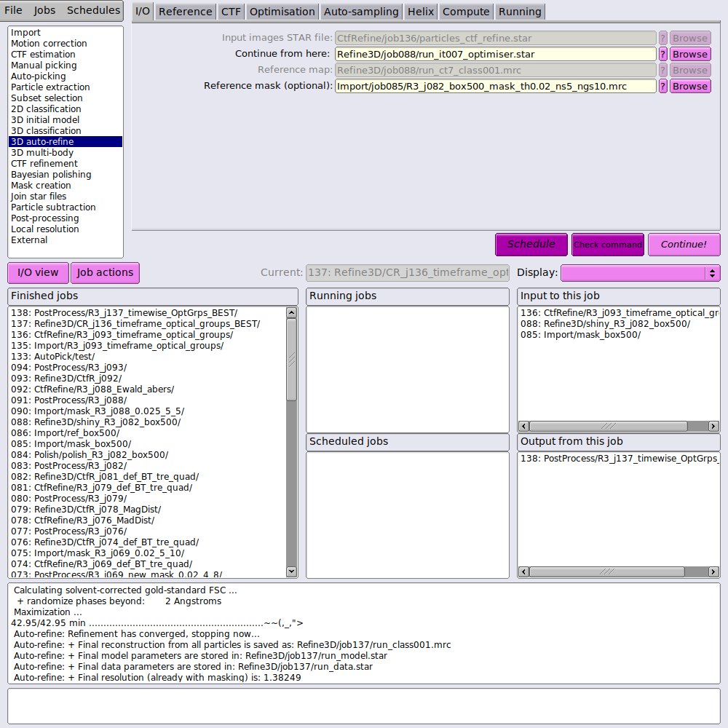Click the Reference mask question mark help icon
This screenshot has height=728, width=728.
coord(662,86)
